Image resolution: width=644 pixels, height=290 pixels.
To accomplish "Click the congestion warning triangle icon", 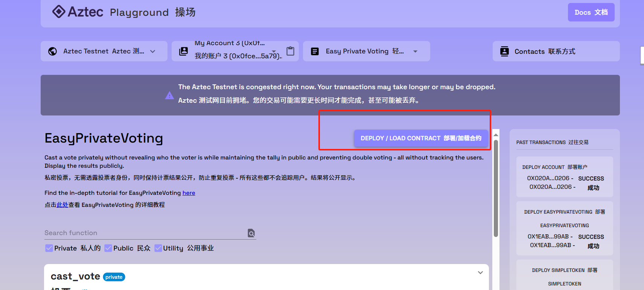I will pyautogui.click(x=169, y=96).
